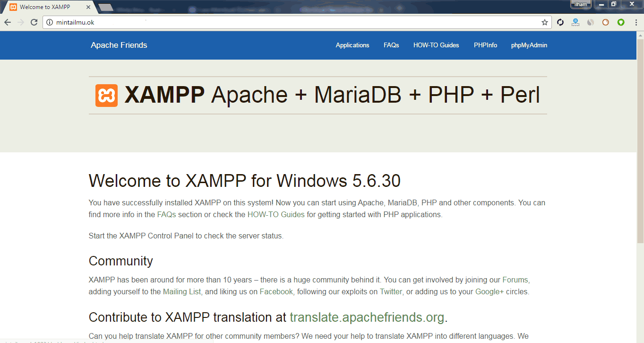Image resolution: width=644 pixels, height=343 pixels.
Task: Open the PHPInfo navigation item
Action: pyautogui.click(x=485, y=45)
